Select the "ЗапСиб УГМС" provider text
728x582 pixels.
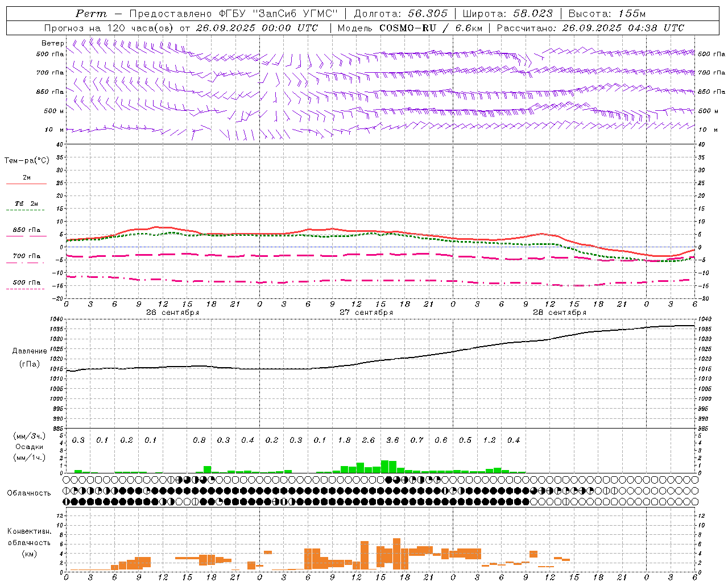click(x=295, y=14)
